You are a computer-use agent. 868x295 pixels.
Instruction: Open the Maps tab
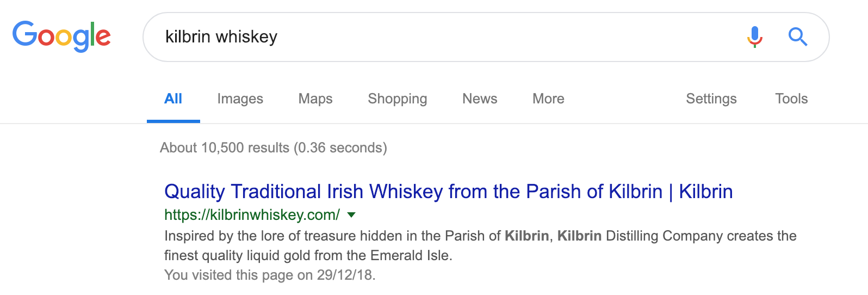click(x=315, y=99)
